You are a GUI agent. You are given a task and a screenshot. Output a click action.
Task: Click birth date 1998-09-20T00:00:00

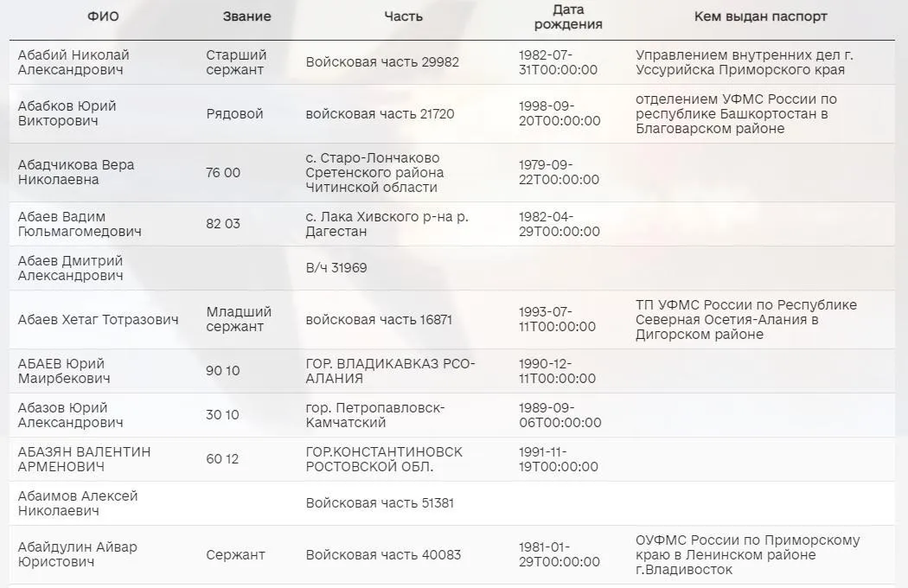coord(560,113)
